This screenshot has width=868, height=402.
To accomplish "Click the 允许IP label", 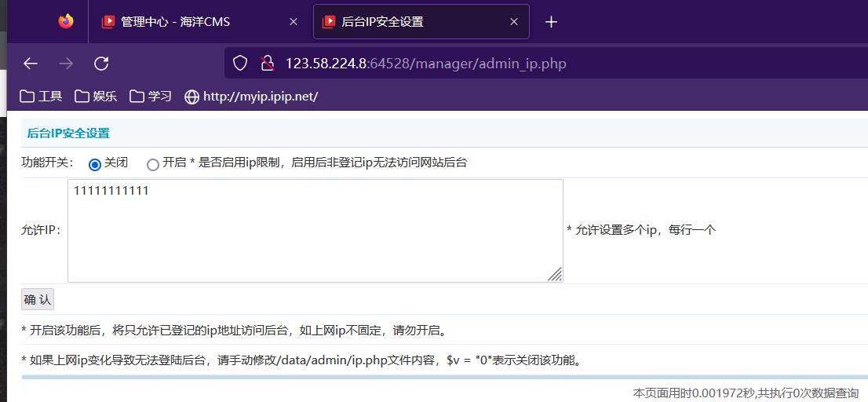I will click(x=41, y=230).
